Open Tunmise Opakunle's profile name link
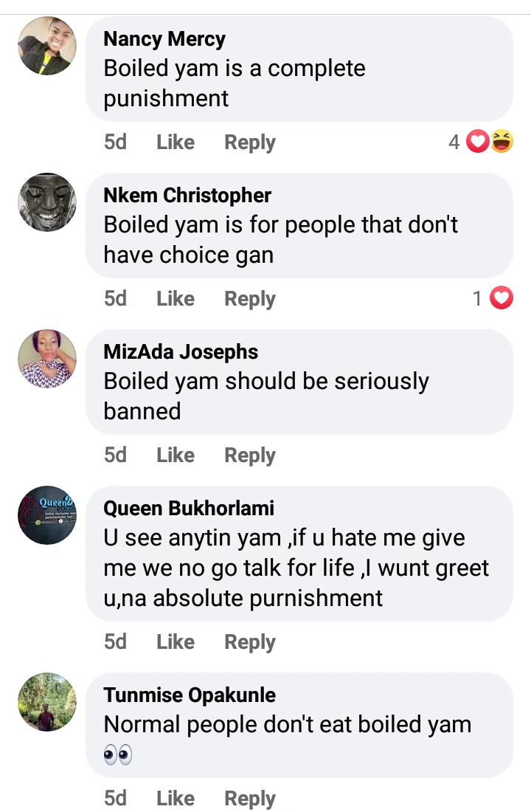Viewport: 531px width, 812px height. tap(190, 695)
